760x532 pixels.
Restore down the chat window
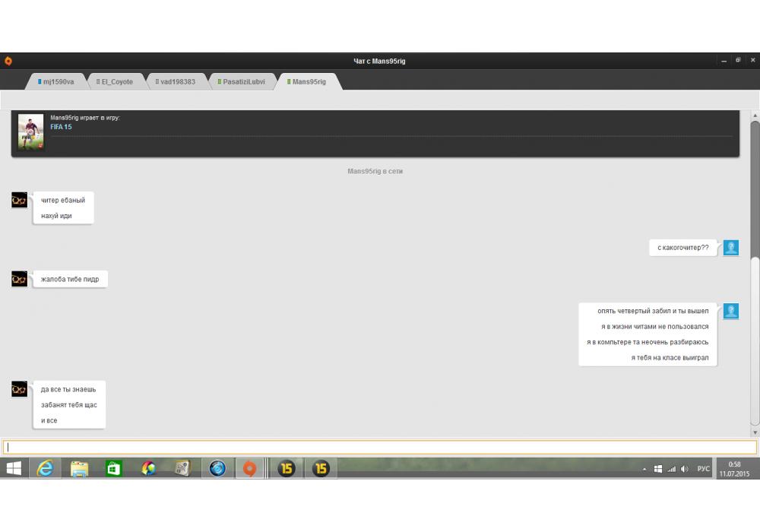coord(738,61)
